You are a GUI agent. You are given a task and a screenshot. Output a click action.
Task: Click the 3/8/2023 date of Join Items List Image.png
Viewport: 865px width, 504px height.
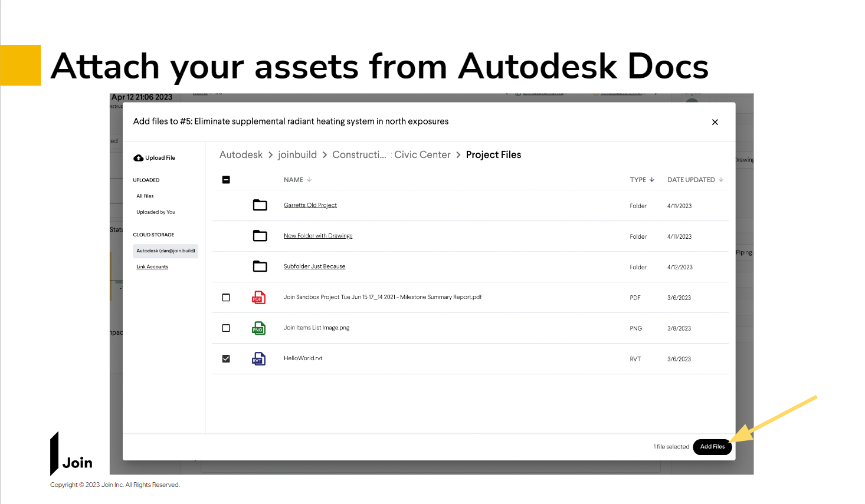[x=679, y=328]
